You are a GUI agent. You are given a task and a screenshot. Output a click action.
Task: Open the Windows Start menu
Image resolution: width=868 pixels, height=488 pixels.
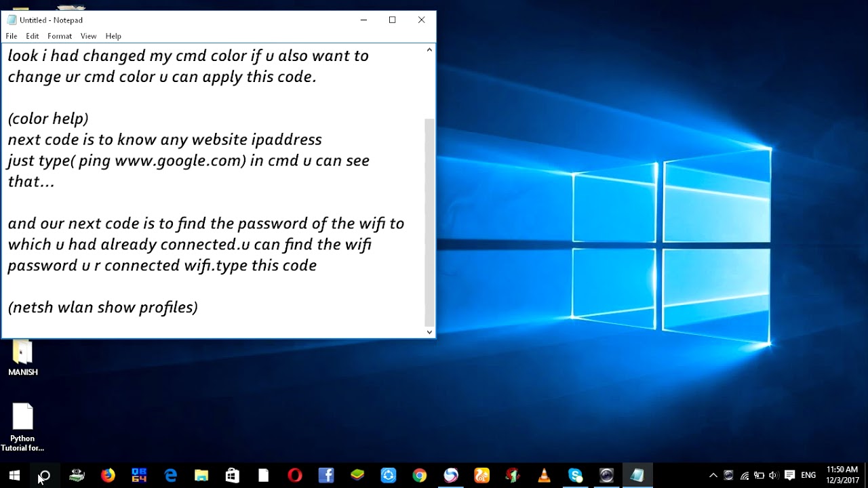coord(14,475)
